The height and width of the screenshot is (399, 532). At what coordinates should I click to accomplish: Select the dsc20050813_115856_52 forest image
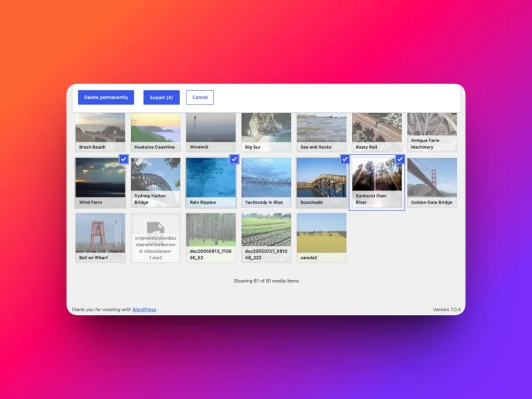(211, 238)
